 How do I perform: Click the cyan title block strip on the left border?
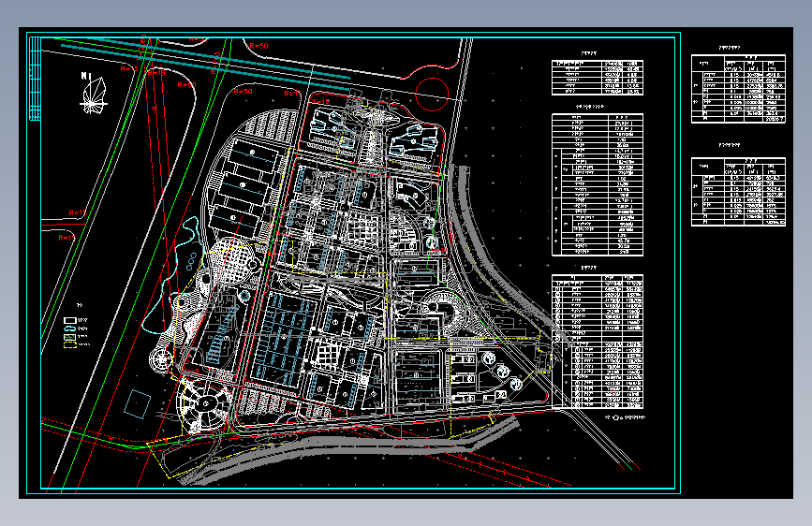pos(35,79)
